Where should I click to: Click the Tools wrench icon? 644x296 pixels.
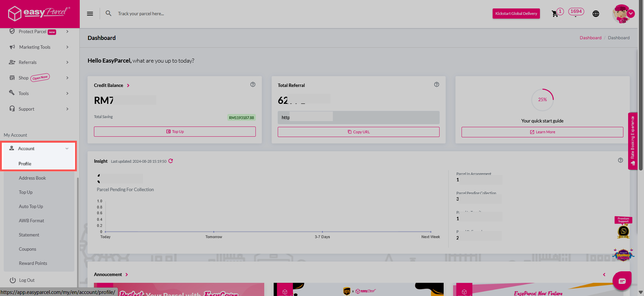point(12,93)
